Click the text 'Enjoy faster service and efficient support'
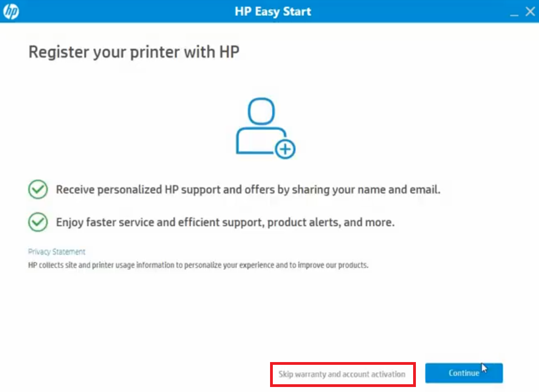Image resolution: width=539 pixels, height=392 pixels. pyautogui.click(x=160, y=222)
